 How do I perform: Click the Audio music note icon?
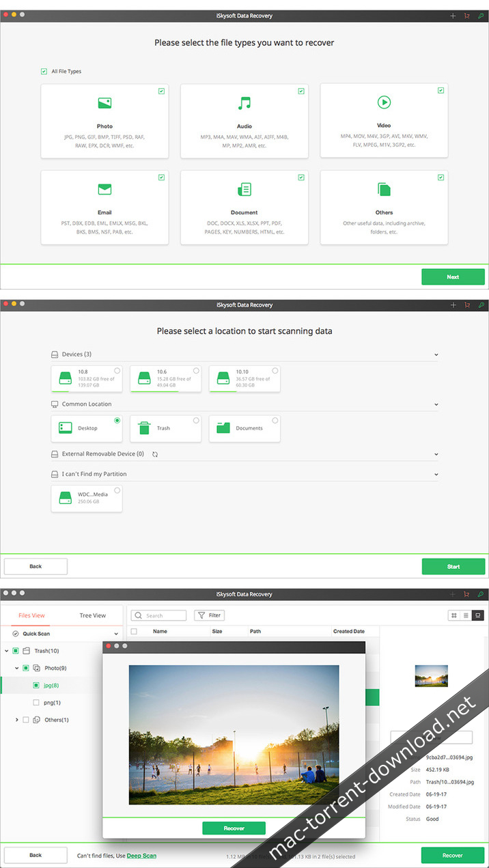point(244,103)
